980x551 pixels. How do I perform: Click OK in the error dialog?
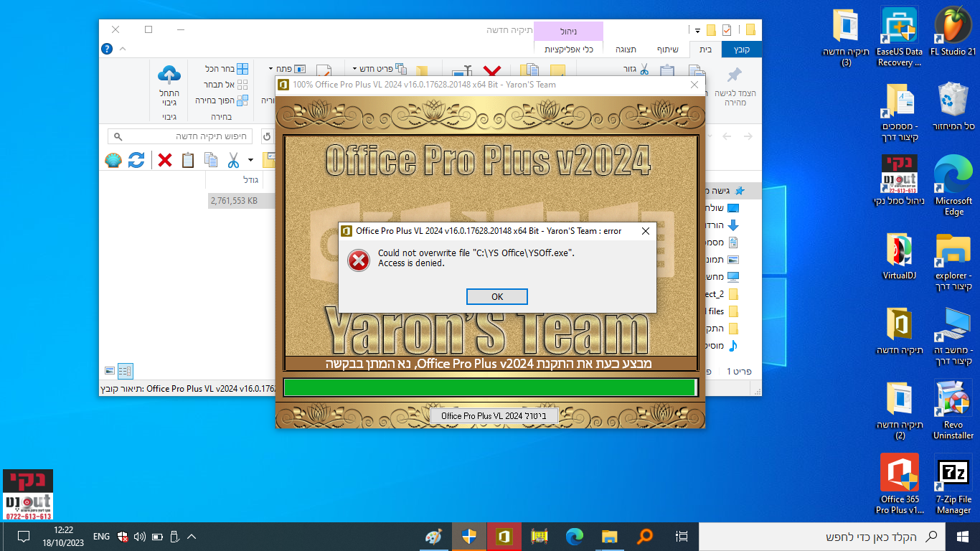[497, 297]
